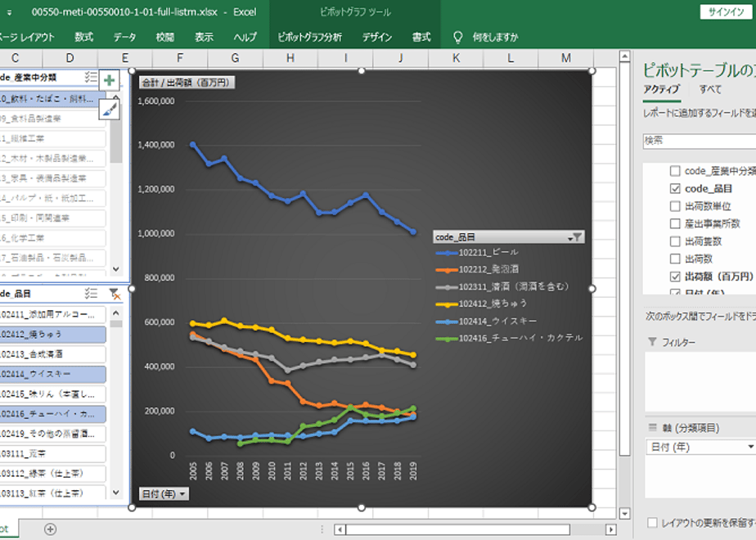Click 品目 slicer scroll down arrow
The height and width of the screenshot is (540, 756).
click(x=115, y=493)
